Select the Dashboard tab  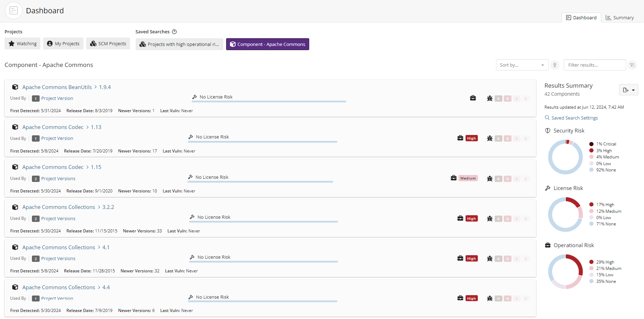pyautogui.click(x=581, y=18)
